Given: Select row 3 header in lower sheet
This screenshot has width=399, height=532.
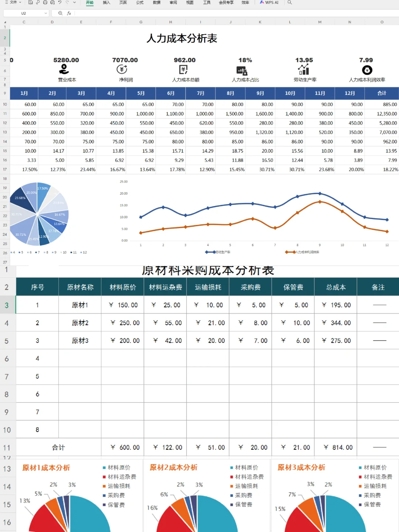Looking at the screenshot, I should click(x=8, y=305).
